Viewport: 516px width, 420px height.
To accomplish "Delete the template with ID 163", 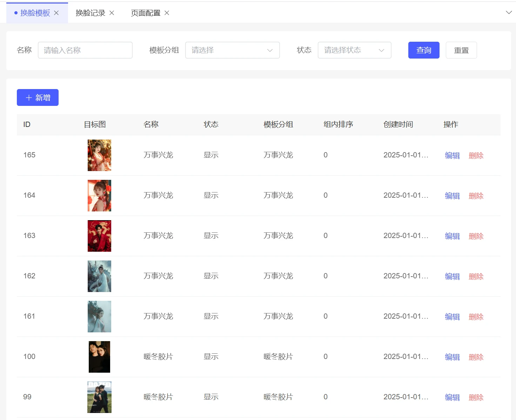I will [476, 236].
